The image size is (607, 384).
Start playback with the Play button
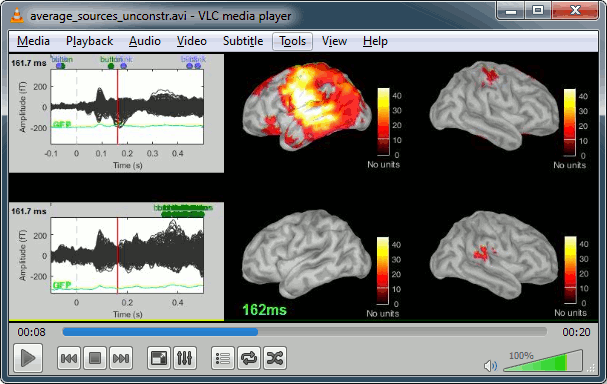27,358
